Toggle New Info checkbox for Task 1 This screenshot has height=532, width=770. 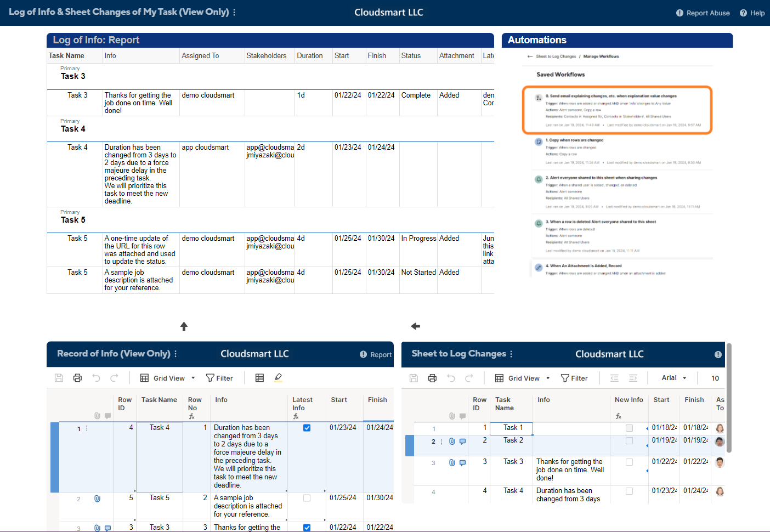629,428
